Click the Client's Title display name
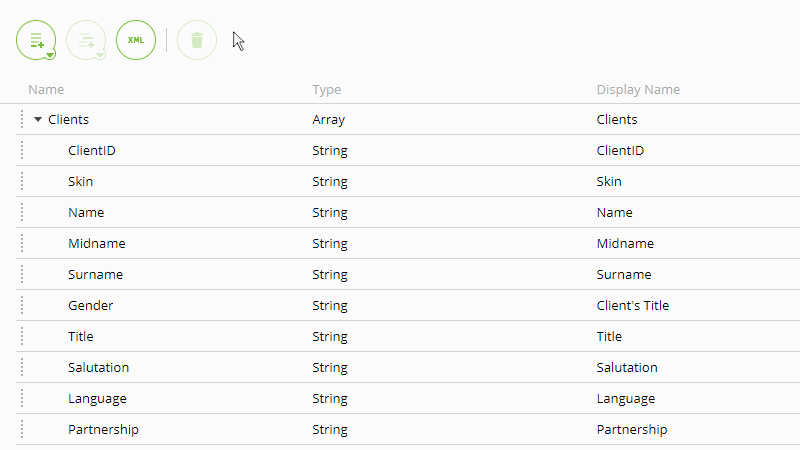 [x=633, y=306]
